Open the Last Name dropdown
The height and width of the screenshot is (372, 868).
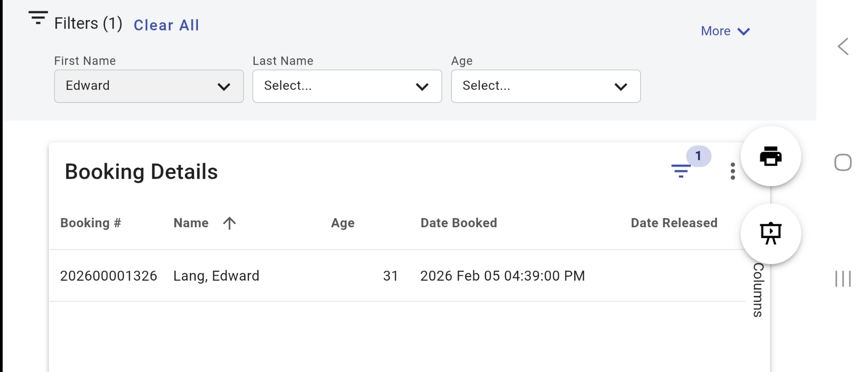[347, 86]
